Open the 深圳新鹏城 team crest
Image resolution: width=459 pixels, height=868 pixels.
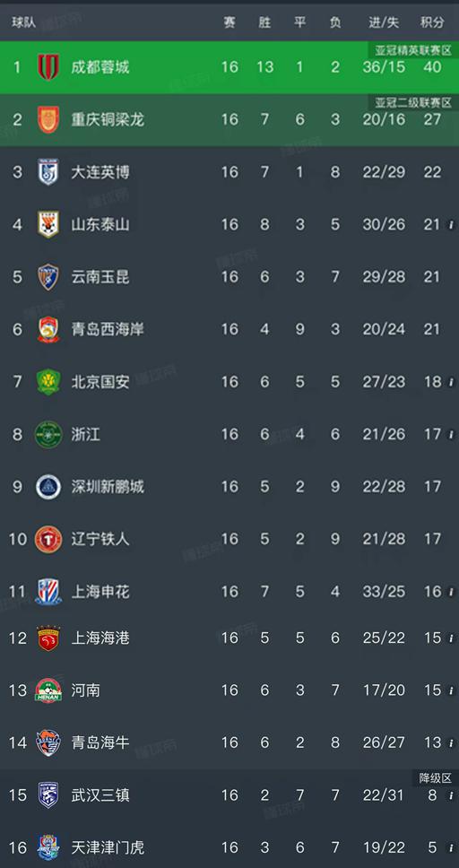pos(48,487)
